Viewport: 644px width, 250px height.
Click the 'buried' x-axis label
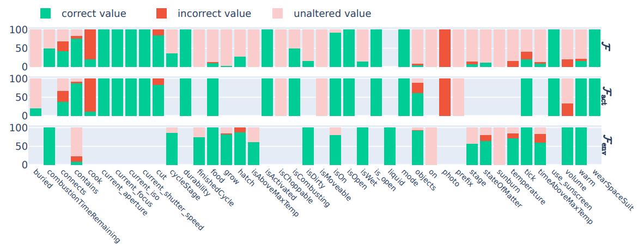pyautogui.click(x=42, y=179)
